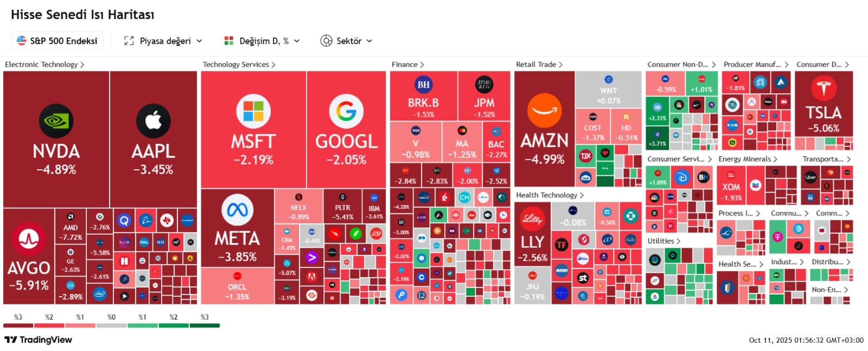
Task: Click the Tesla logo on TSLA tile
Action: 824,88
